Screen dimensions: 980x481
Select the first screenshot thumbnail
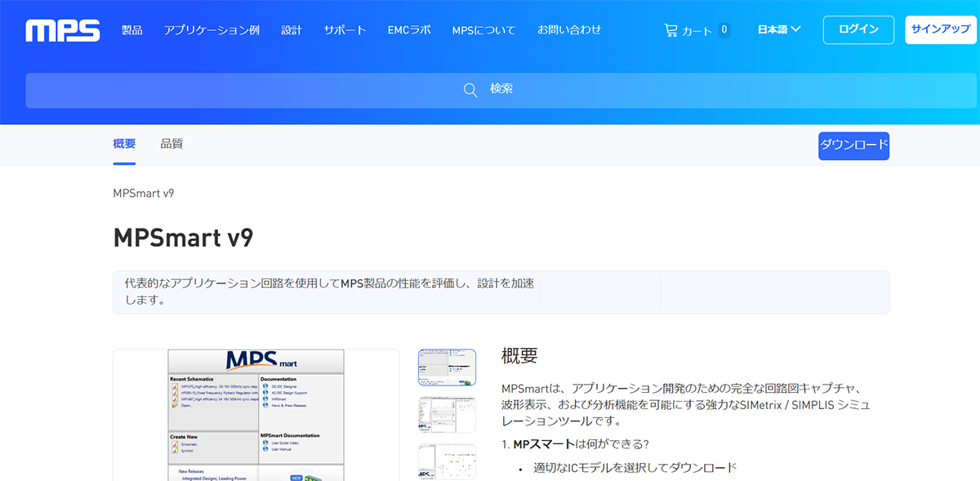tap(447, 367)
